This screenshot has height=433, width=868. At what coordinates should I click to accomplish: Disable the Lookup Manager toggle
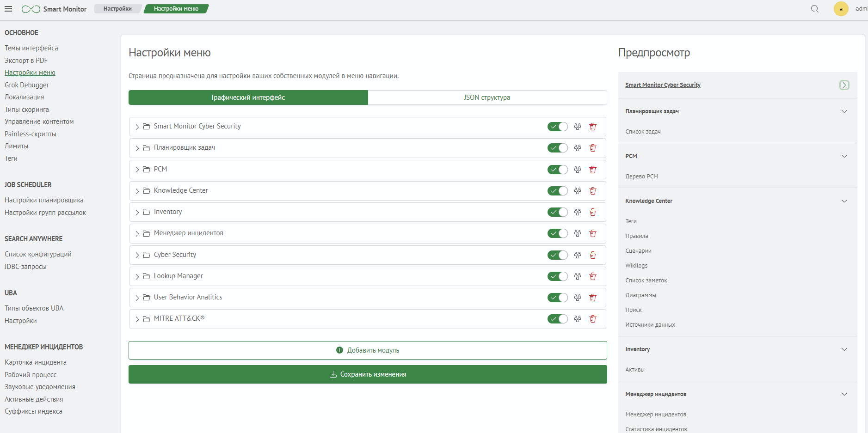[x=558, y=276]
